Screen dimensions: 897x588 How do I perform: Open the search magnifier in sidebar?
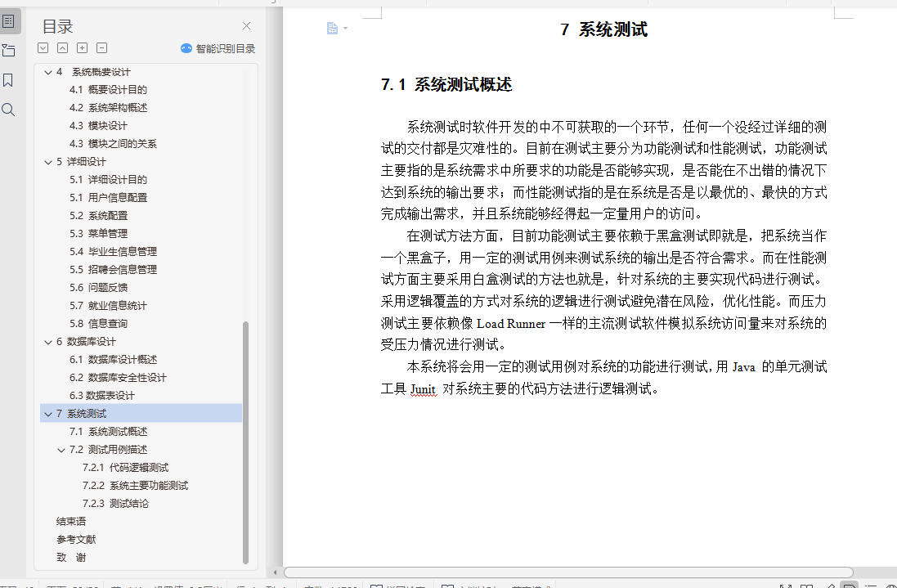click(x=8, y=110)
